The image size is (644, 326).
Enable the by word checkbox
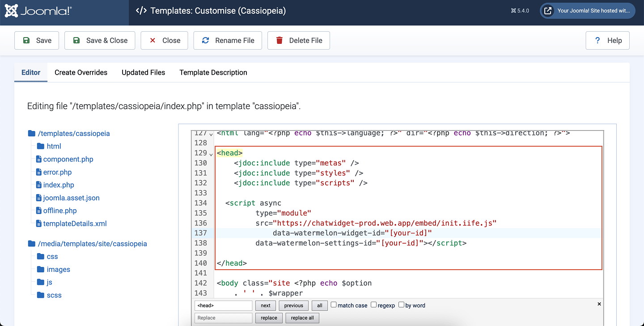(401, 305)
